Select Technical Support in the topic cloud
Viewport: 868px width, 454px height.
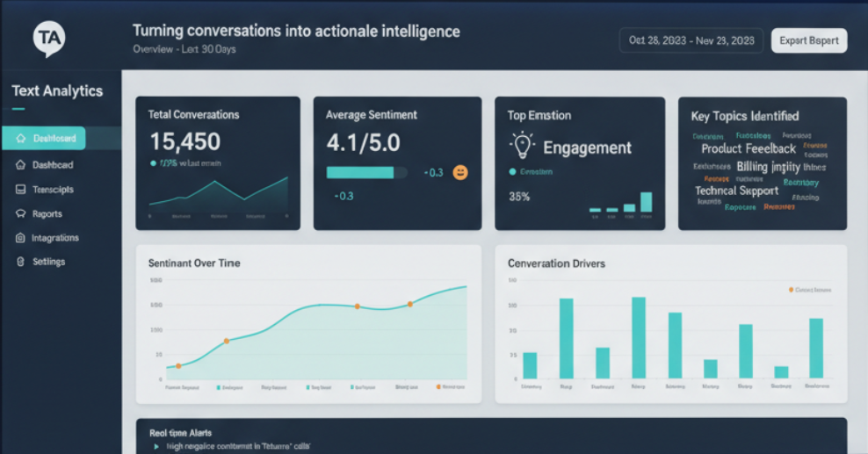[x=736, y=191]
